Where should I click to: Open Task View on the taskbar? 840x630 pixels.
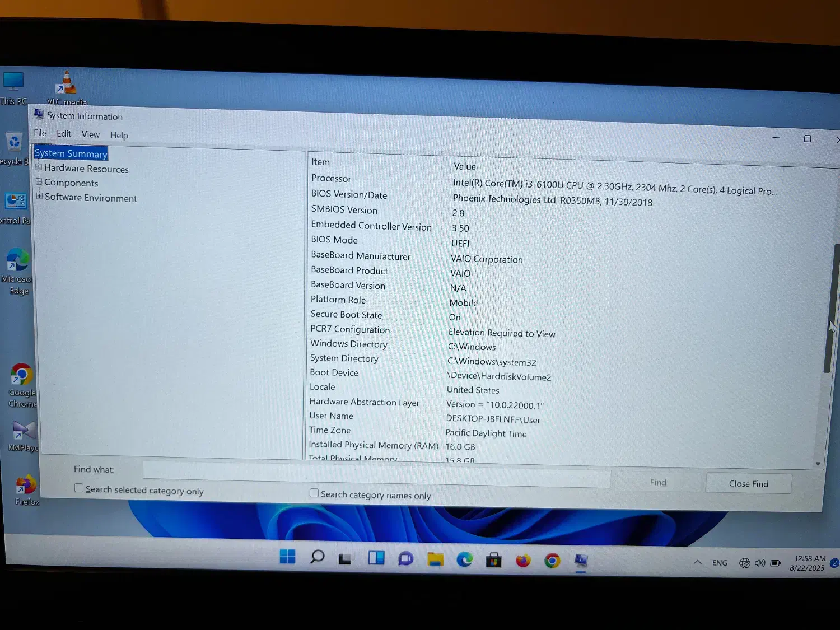[345, 558]
